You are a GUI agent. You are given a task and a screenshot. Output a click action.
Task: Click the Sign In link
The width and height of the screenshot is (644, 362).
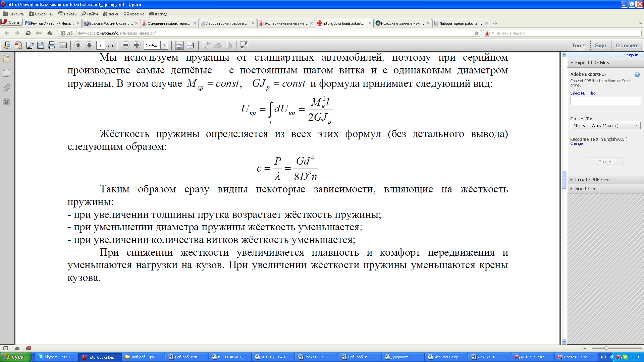coord(632,55)
